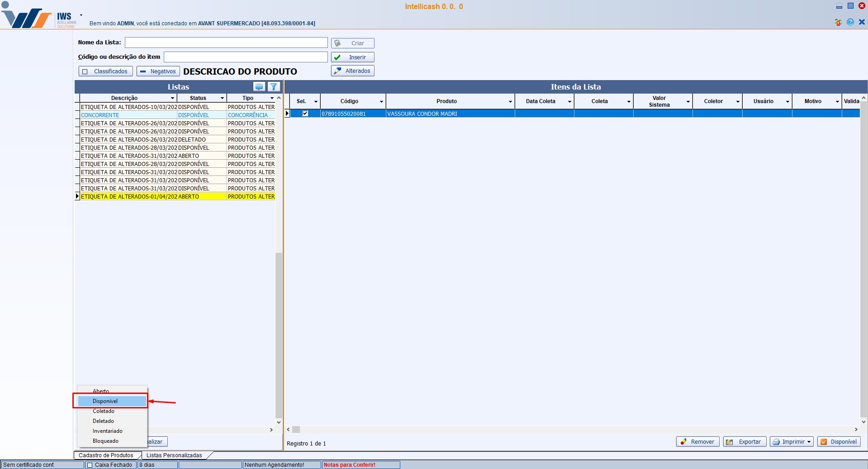Toggle the Classificados checkbox button
Image resolution: width=868 pixels, height=469 pixels.
tap(106, 71)
